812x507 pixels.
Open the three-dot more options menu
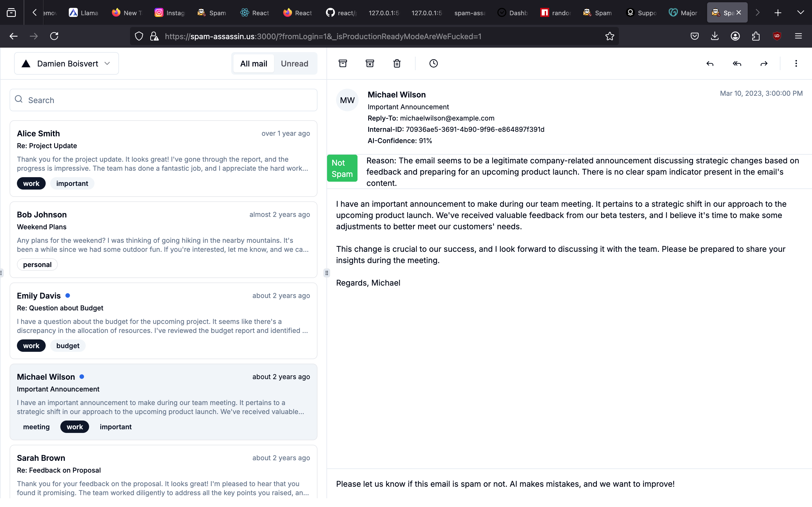[796, 63]
